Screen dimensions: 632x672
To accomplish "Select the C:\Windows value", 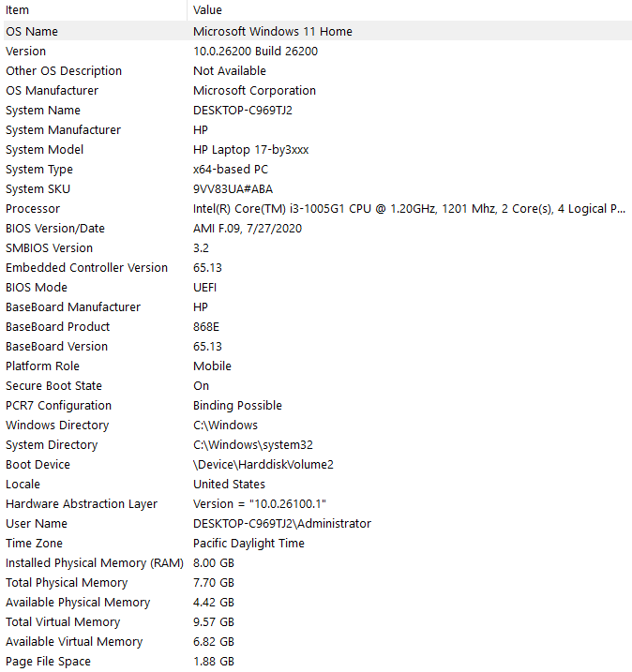I will tap(226, 426).
